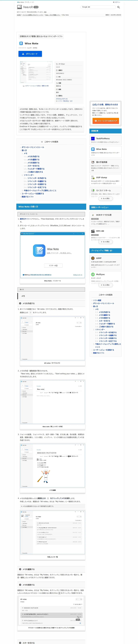Enlarge the メモを編集 screenshot with baseball mascot

tap(53, 466)
